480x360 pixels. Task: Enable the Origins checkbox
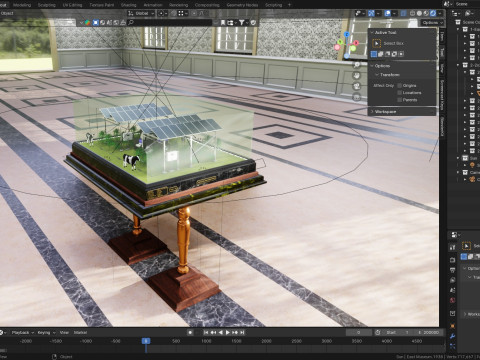coord(399,86)
